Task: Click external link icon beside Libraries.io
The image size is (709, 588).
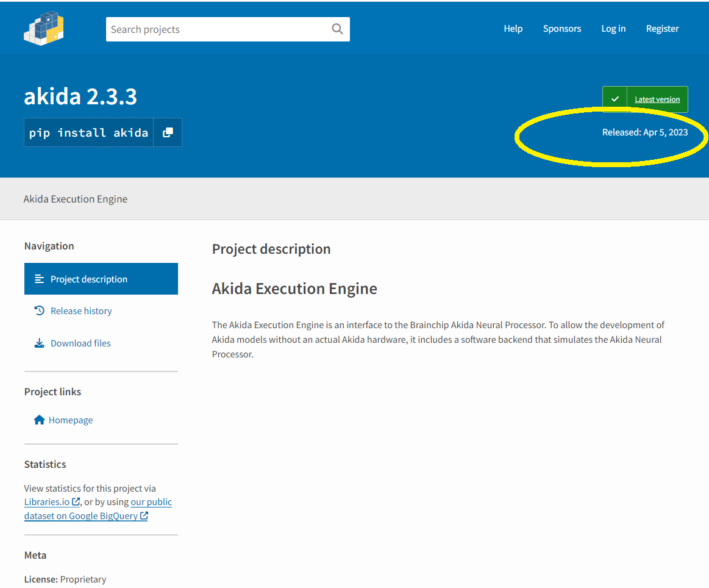Action: [x=76, y=502]
